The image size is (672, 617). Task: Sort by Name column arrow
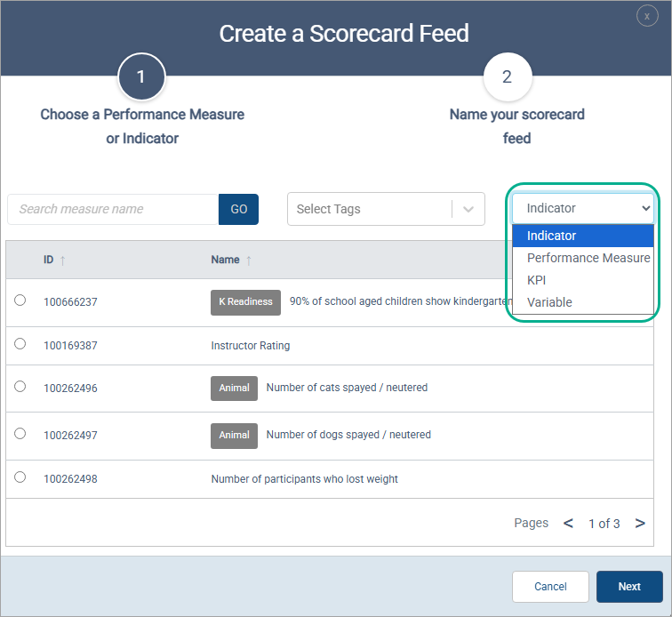tap(249, 260)
